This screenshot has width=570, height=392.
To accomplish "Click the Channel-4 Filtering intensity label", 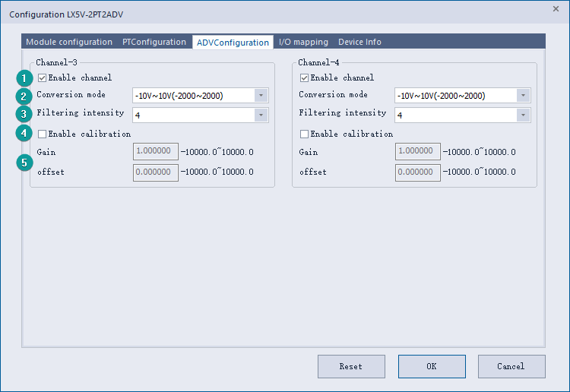I will (343, 113).
